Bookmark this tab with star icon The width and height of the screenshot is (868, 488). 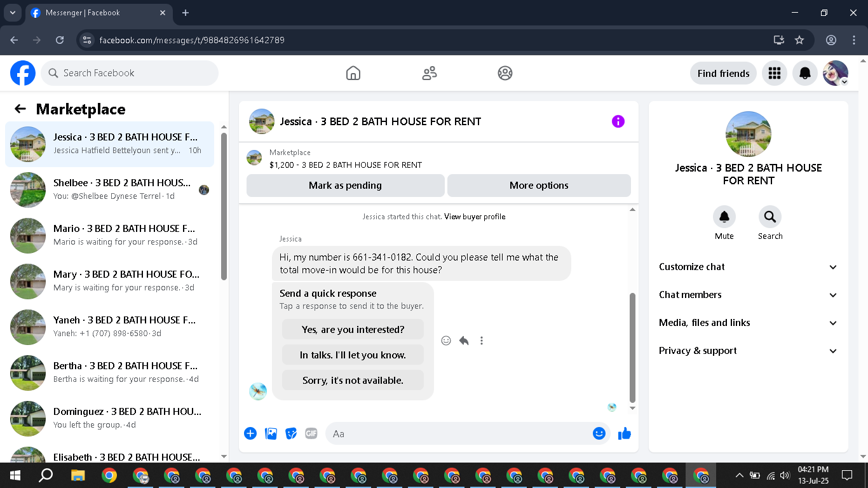click(799, 40)
